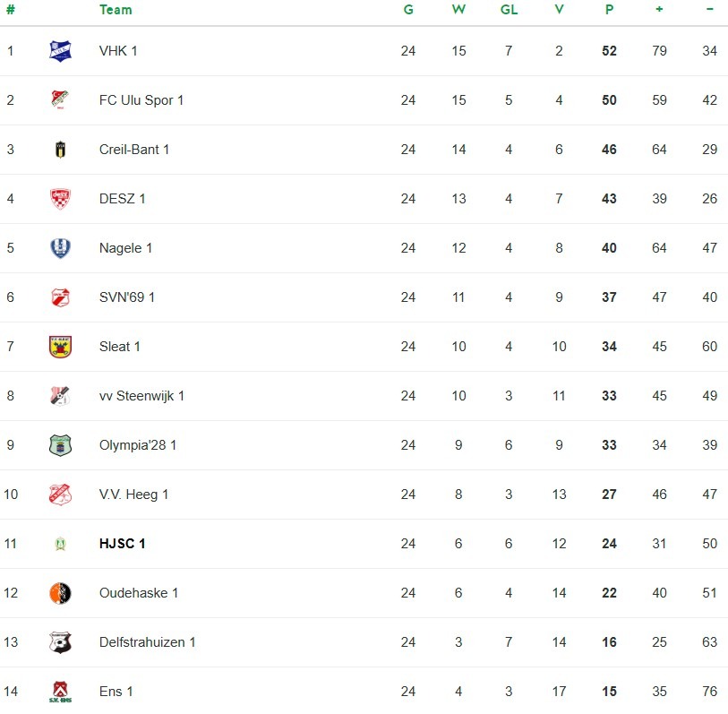This screenshot has width=728, height=714.
Task: Sort by the # rank column header
Action: pos(10,10)
